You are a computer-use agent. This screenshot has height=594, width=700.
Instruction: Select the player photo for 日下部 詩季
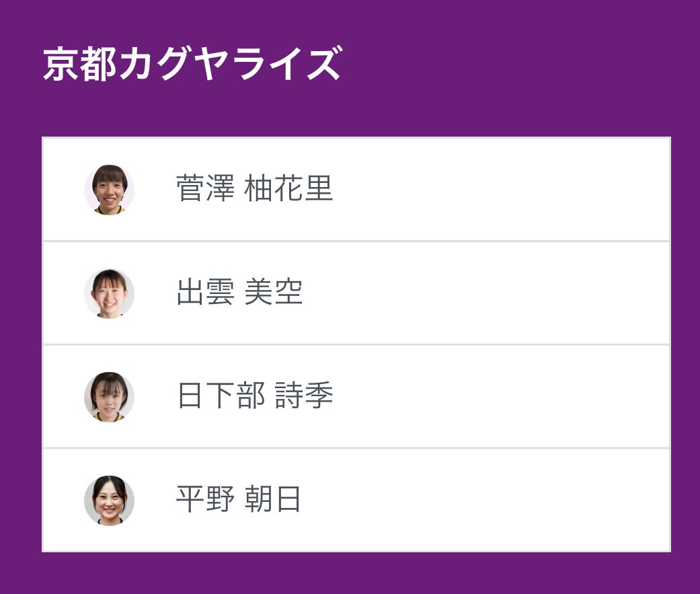[x=109, y=397]
